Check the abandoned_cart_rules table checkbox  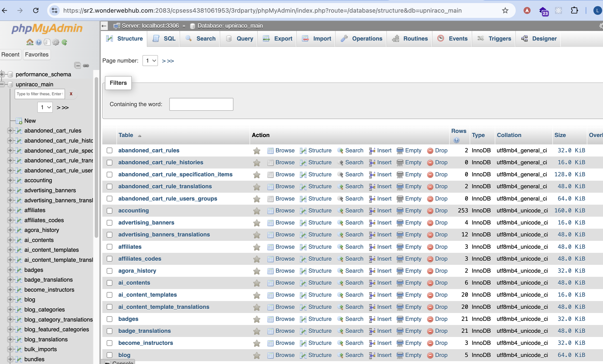(109, 150)
